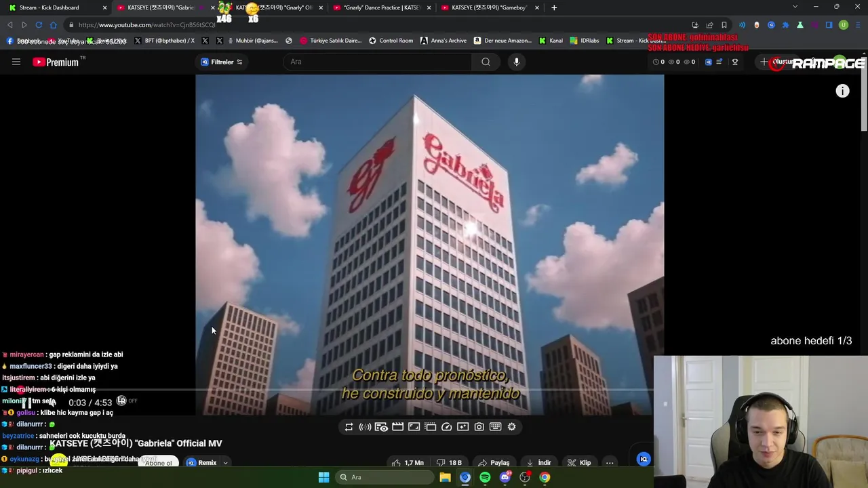Open Discord from the taskbar
Image resolution: width=868 pixels, height=488 pixels.
[505, 477]
